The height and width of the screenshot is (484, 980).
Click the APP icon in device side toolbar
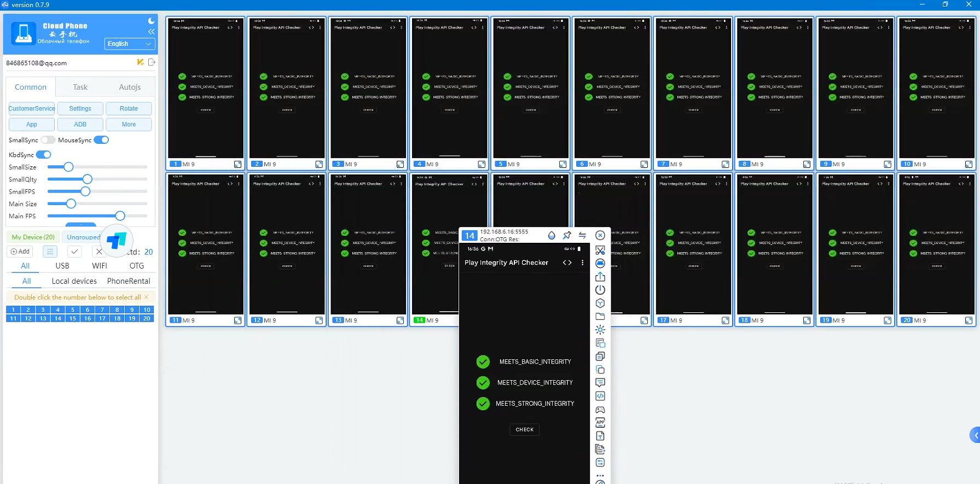pyautogui.click(x=600, y=423)
